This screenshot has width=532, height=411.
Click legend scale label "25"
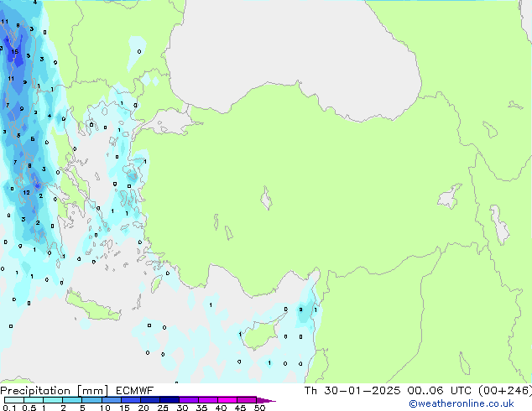click(163, 408)
